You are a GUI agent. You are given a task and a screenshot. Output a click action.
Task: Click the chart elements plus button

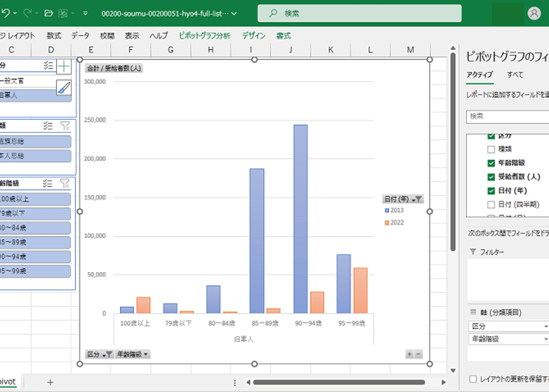(64, 66)
